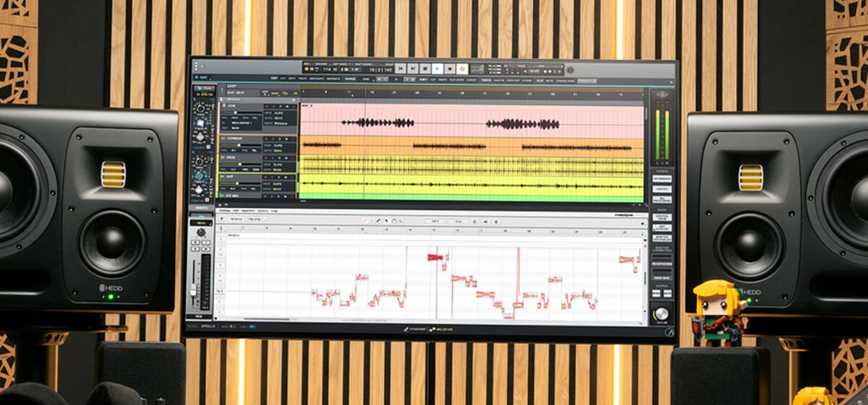This screenshot has height=405, width=868.
Task: Click the LOOP row label
Action: coord(232,85)
